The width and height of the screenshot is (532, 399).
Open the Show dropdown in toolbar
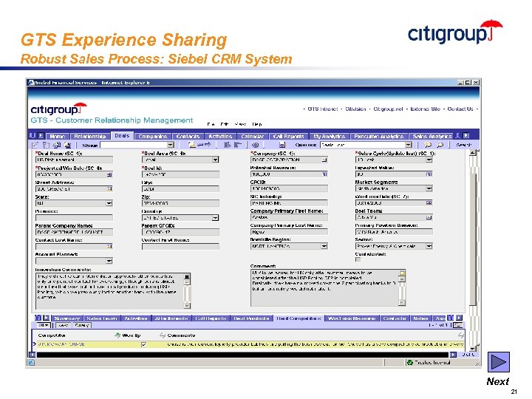(171, 145)
